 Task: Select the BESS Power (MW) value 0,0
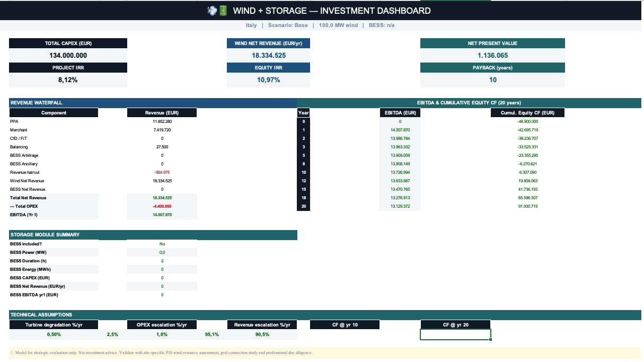coord(162,252)
